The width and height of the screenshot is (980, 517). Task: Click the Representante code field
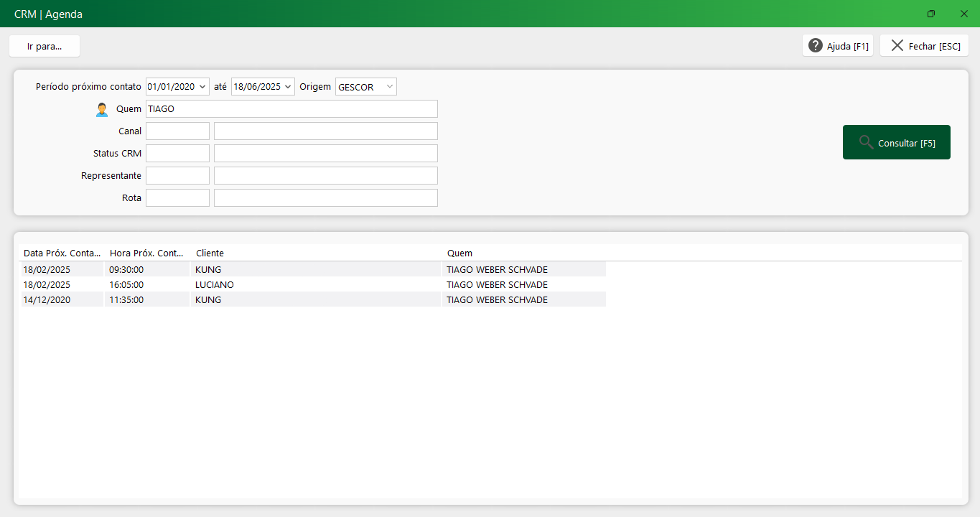click(177, 176)
